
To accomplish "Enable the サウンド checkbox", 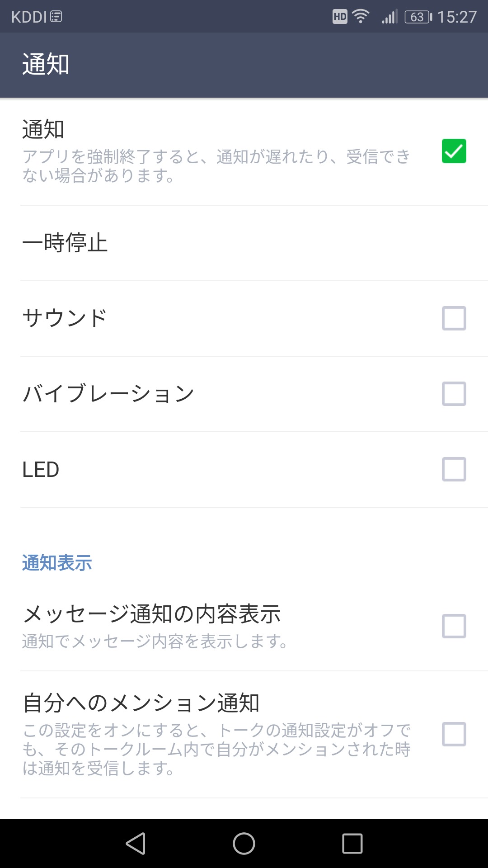I will (454, 318).
